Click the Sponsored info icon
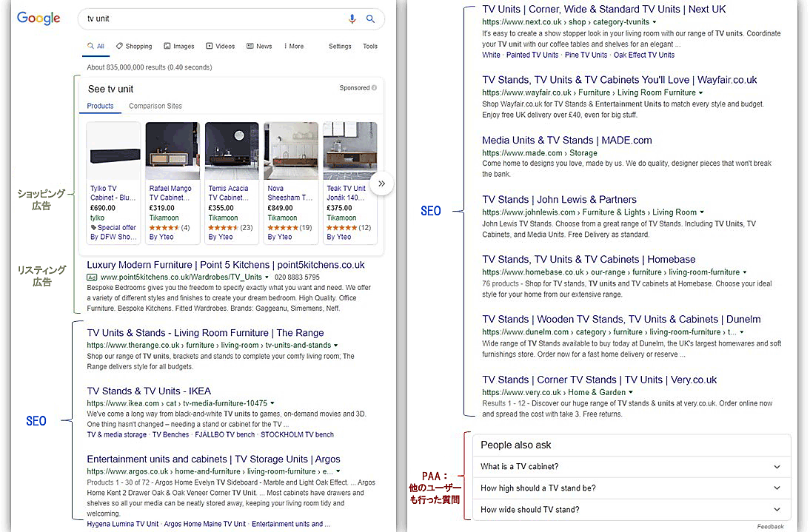The width and height of the screenshot is (810, 532). tap(374, 88)
